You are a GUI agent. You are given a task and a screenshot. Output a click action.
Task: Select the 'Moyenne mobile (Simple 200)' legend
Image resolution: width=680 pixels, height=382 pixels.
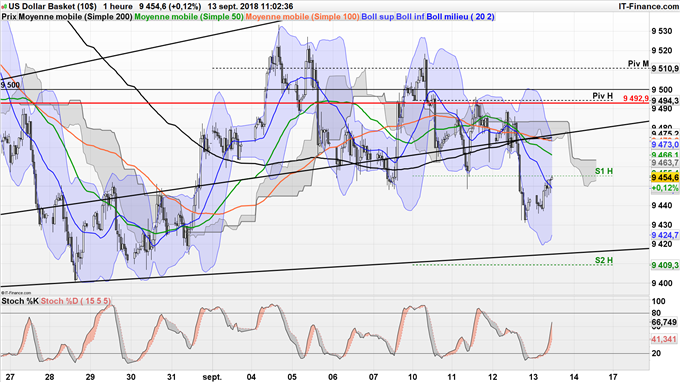coord(76,16)
